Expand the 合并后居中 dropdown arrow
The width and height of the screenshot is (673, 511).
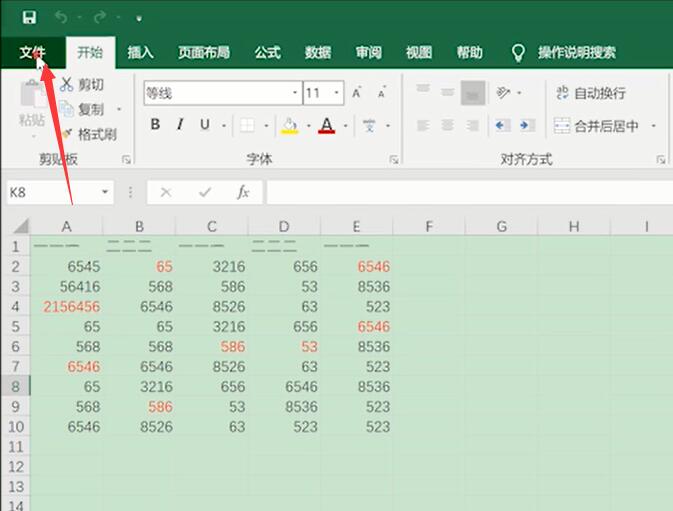pyautogui.click(x=653, y=126)
